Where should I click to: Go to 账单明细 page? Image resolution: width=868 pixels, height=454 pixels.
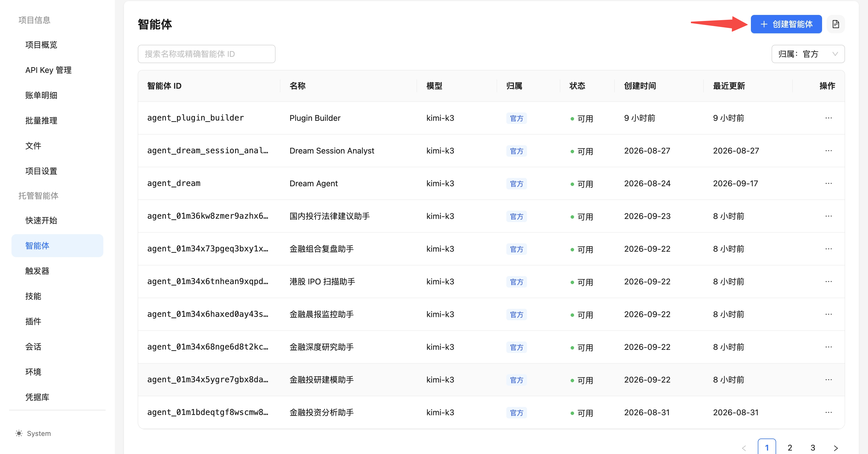tap(41, 96)
